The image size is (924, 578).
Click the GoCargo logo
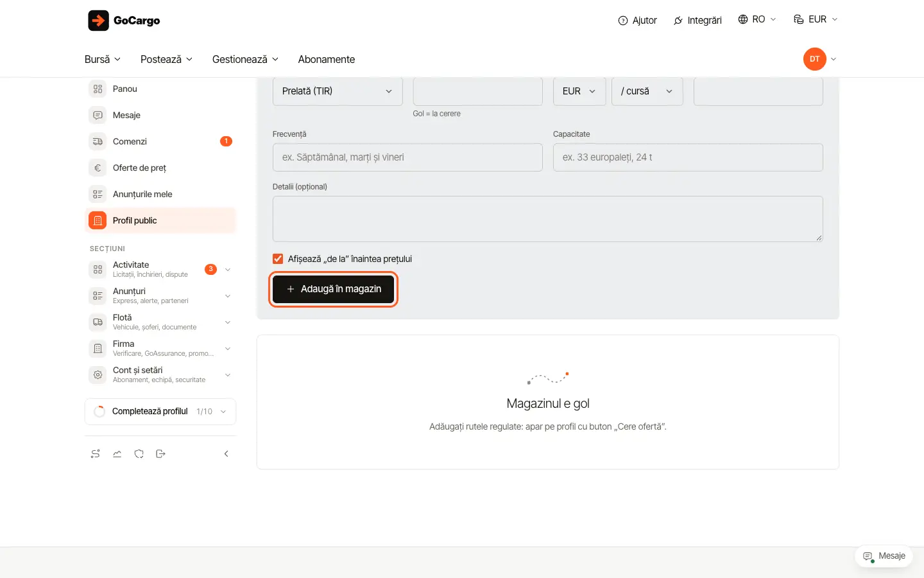124,21
